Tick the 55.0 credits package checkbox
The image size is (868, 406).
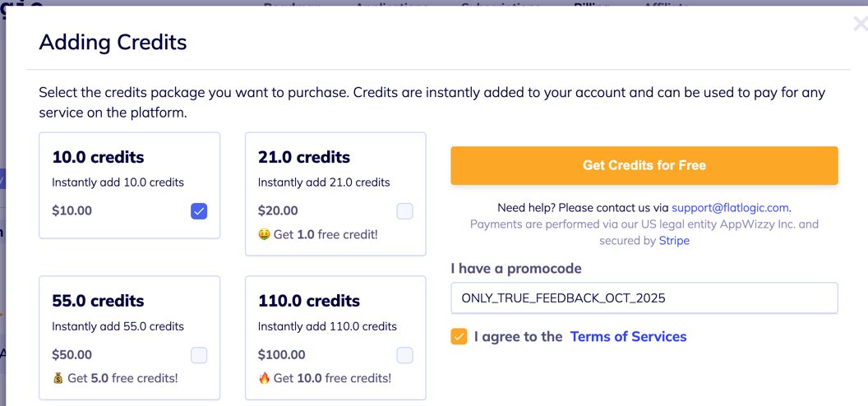pos(199,355)
